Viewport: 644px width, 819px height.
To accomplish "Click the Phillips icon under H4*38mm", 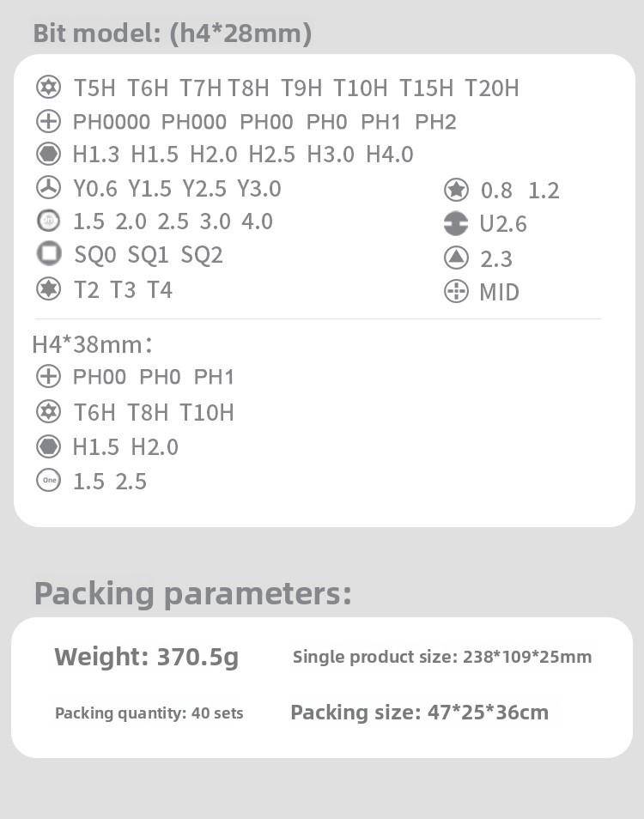I will click(x=49, y=376).
